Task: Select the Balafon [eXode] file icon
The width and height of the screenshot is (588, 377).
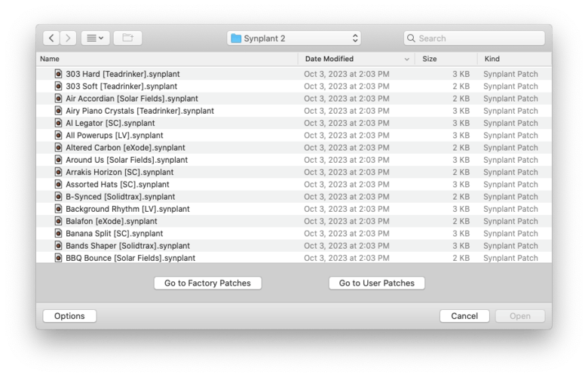Action: point(58,221)
